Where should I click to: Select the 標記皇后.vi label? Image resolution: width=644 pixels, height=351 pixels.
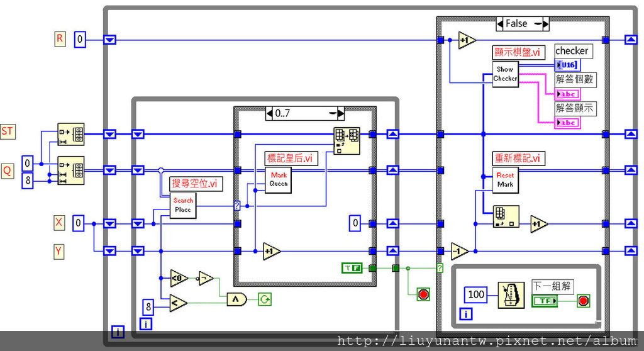click(291, 158)
